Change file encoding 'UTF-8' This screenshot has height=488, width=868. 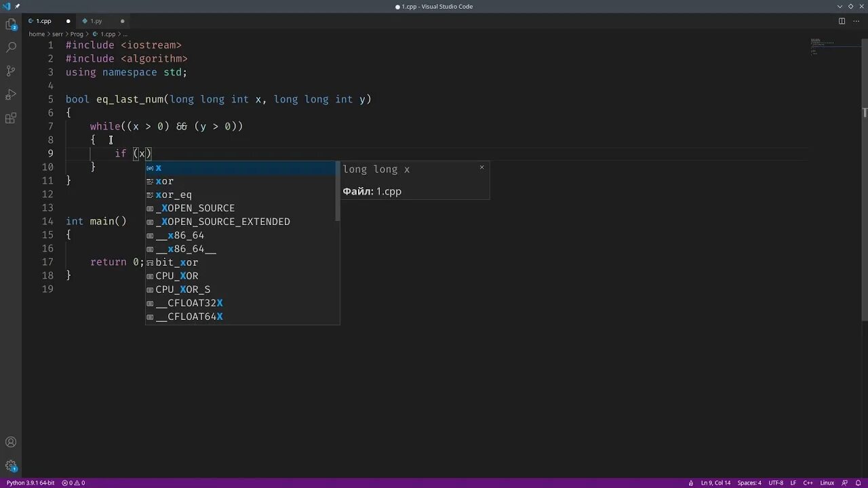[776, 483]
